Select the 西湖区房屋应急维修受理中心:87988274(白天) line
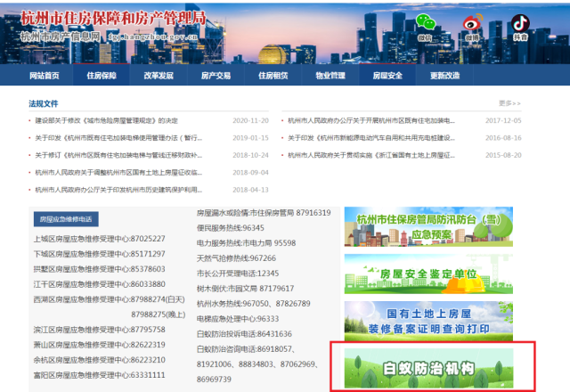 (109, 299)
